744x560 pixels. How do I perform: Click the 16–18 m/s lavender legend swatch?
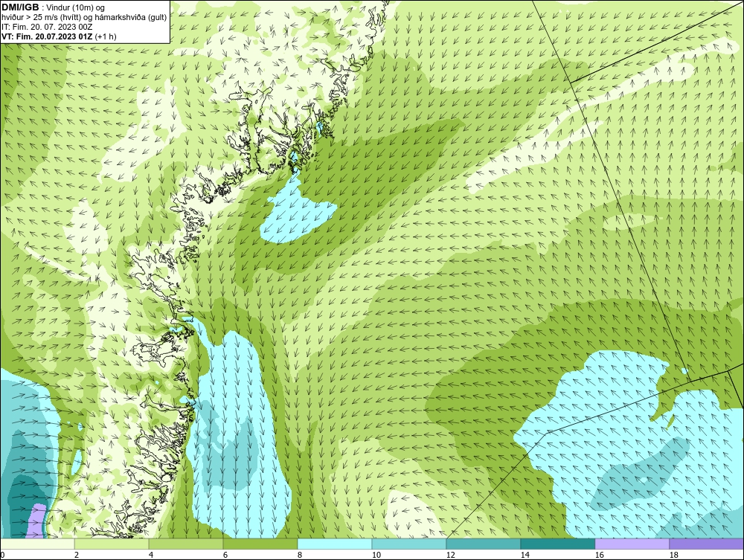[x=632, y=544]
